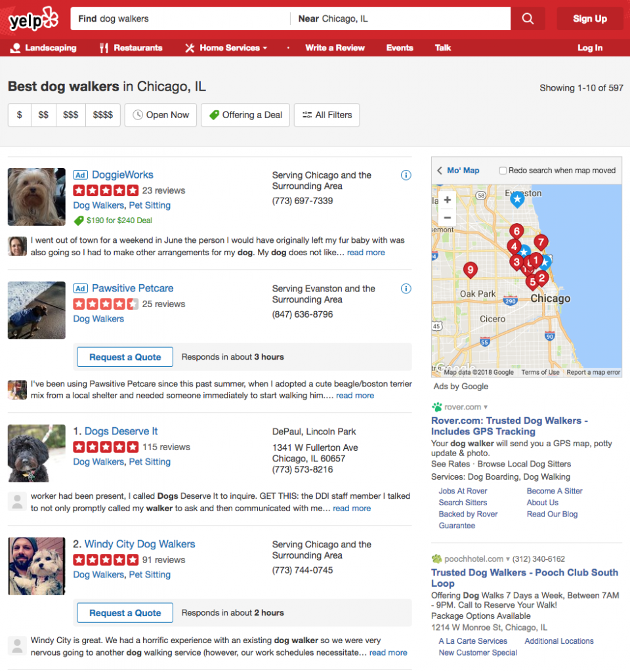Open rover.com ad dropdown arrow

[486, 407]
